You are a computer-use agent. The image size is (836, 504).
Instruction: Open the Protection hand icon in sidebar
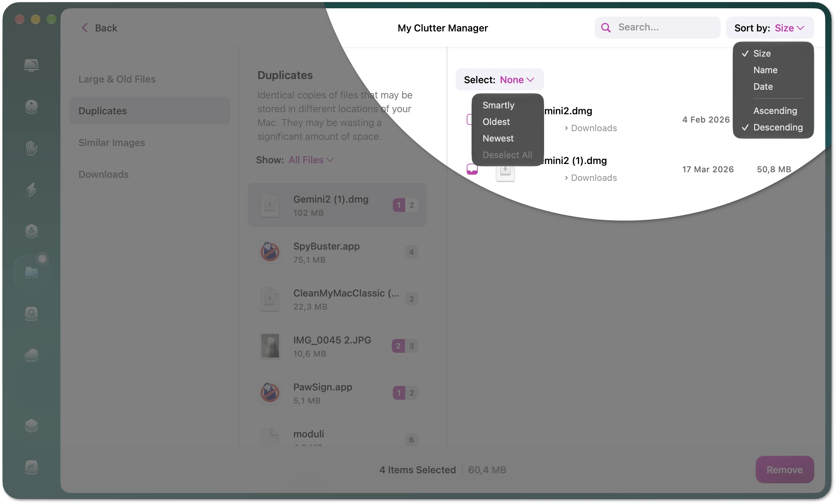pyautogui.click(x=31, y=148)
